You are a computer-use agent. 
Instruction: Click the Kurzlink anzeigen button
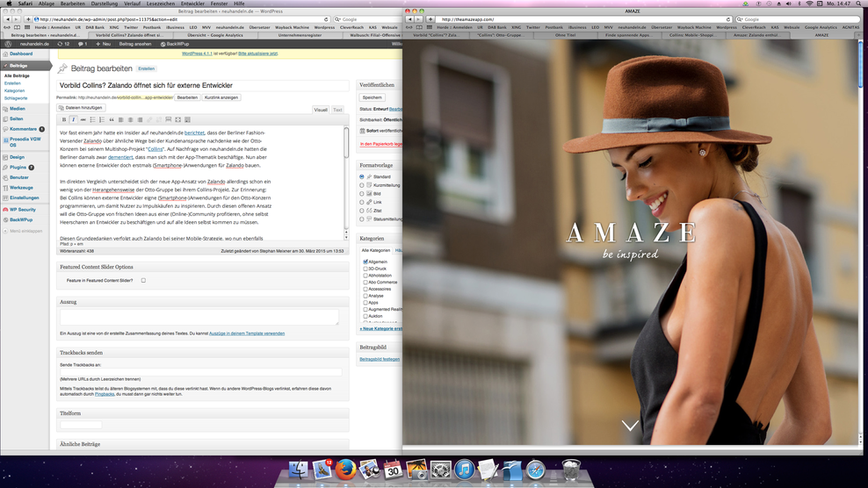click(221, 97)
